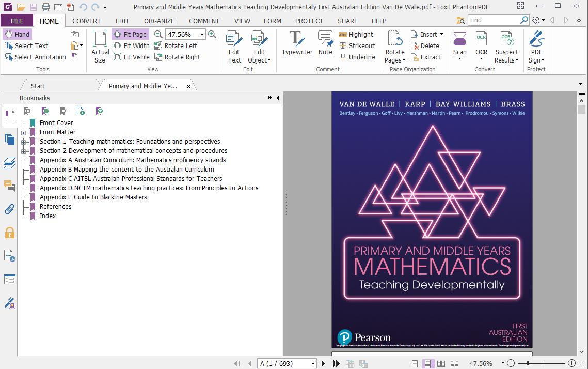Click the Highlight button
The height and width of the screenshot is (369, 588).
[356, 34]
